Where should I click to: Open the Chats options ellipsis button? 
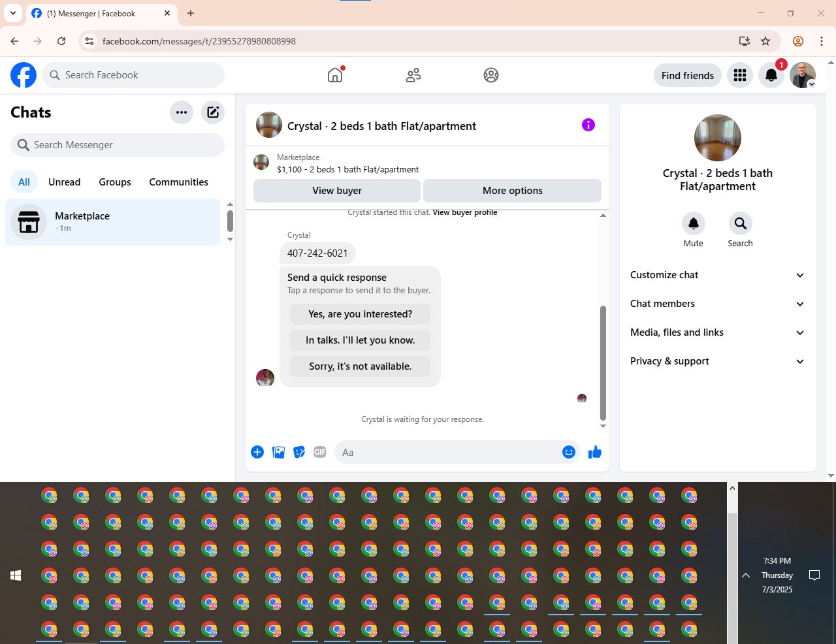[182, 112]
